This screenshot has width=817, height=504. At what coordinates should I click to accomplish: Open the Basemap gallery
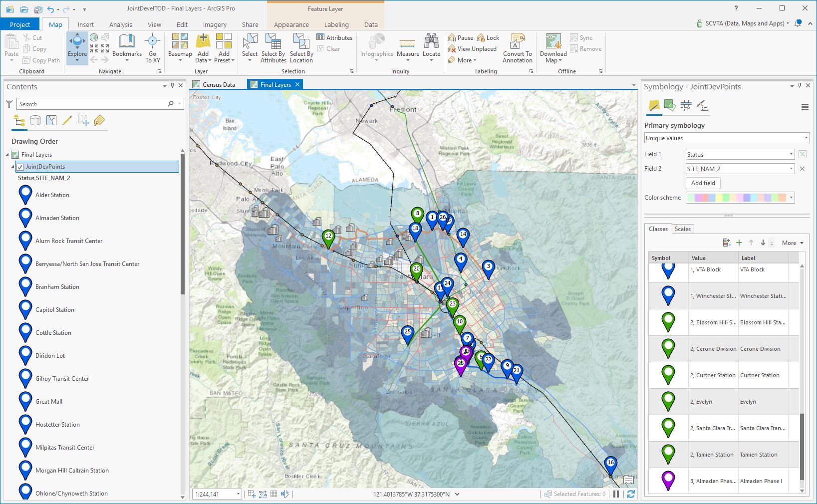click(x=180, y=48)
